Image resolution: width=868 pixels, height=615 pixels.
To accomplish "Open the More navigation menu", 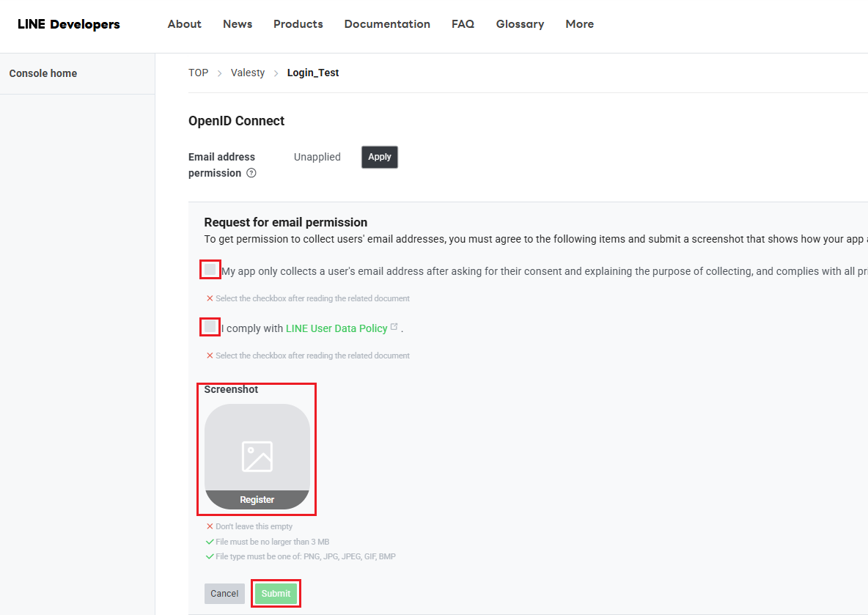I will click(579, 24).
